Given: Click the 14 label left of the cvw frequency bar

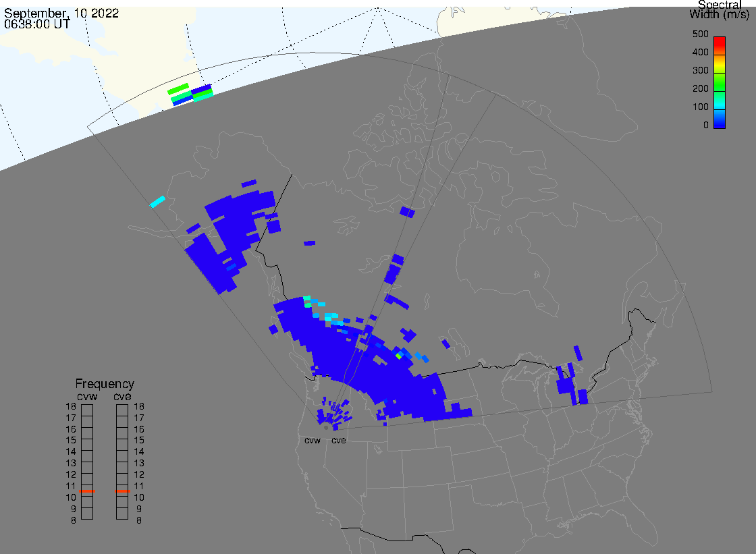Looking at the screenshot, I should [x=71, y=452].
